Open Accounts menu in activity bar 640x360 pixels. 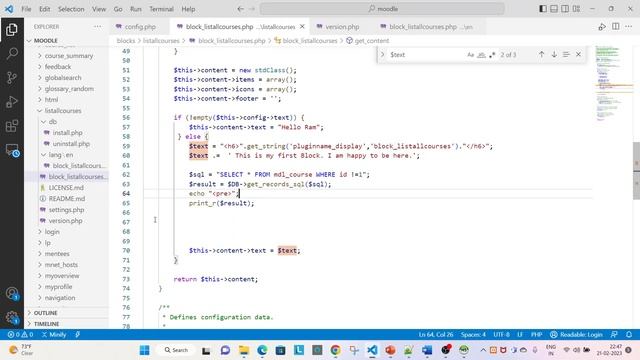pos(12,293)
